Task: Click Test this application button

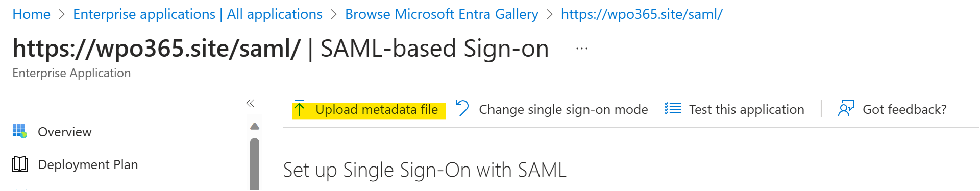Action: tap(734, 109)
